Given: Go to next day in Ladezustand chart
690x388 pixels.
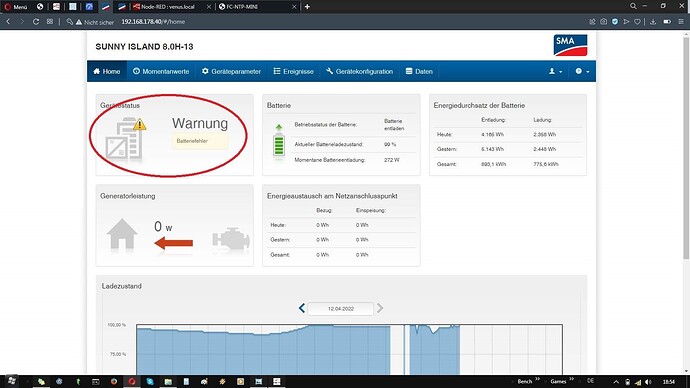Looking at the screenshot, I should pos(380,308).
